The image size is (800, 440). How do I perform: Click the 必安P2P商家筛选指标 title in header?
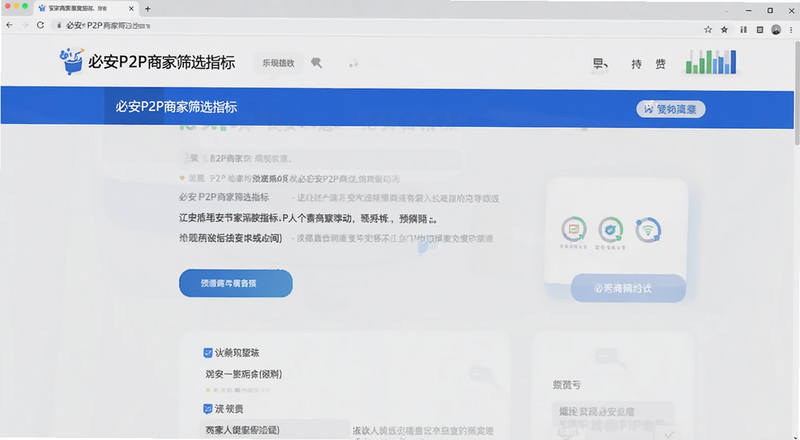161,62
